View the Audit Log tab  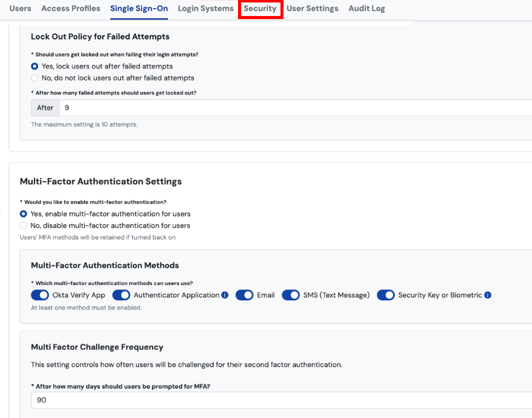tap(367, 9)
